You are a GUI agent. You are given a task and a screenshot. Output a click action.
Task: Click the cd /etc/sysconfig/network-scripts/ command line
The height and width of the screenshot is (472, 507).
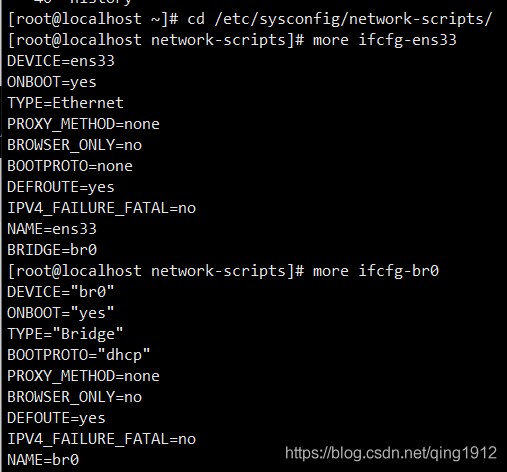coord(249,19)
